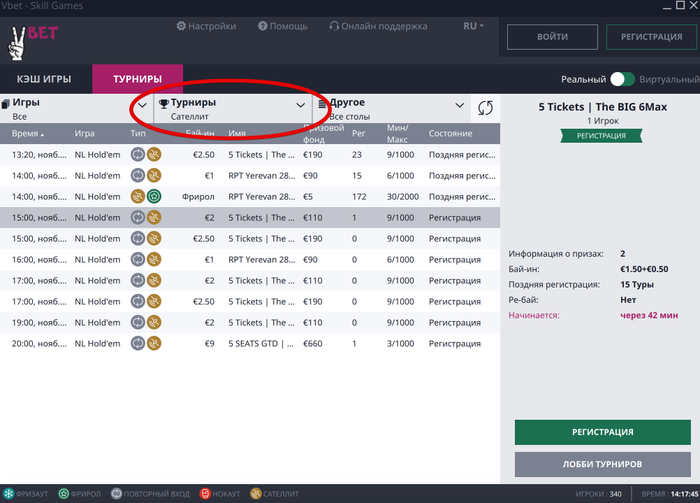Open Настройки gear settings
This screenshot has width=700, height=503.
(206, 26)
